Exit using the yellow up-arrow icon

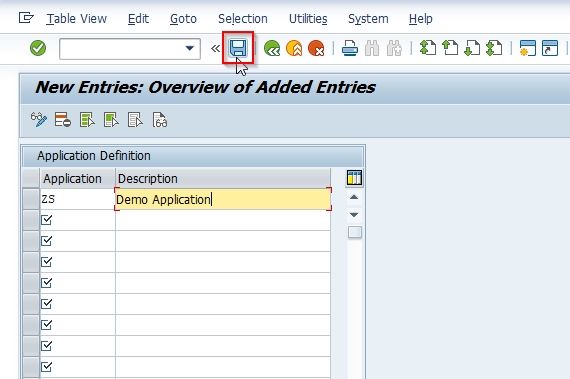click(294, 48)
